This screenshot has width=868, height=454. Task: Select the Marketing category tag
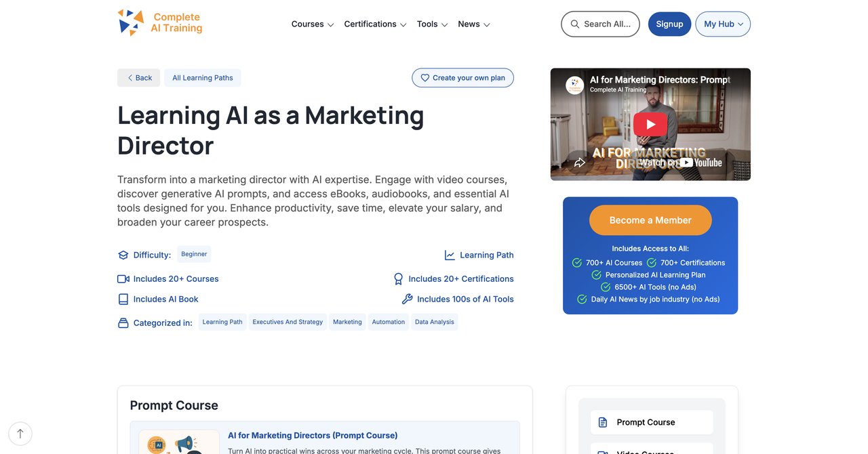pyautogui.click(x=347, y=322)
